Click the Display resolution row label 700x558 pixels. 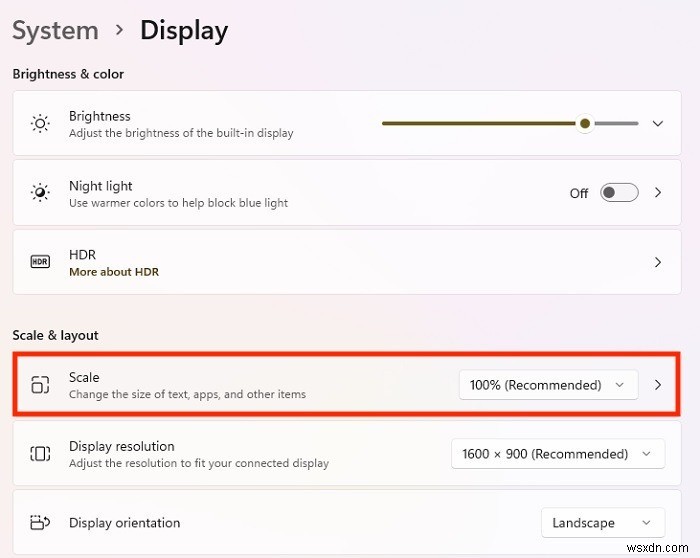click(x=121, y=446)
